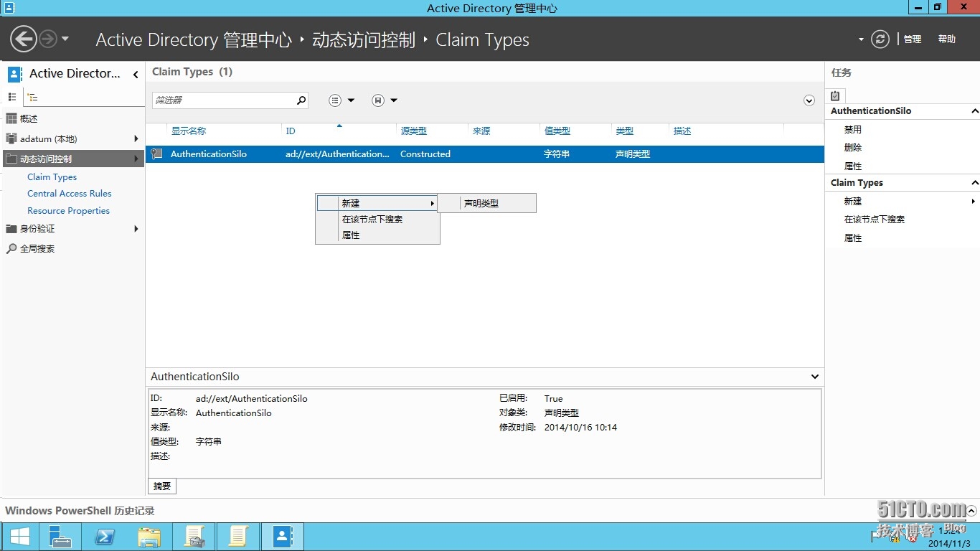Image resolution: width=980 pixels, height=551 pixels.
Task: Open Resource Properties in navigation
Action: click(68, 211)
